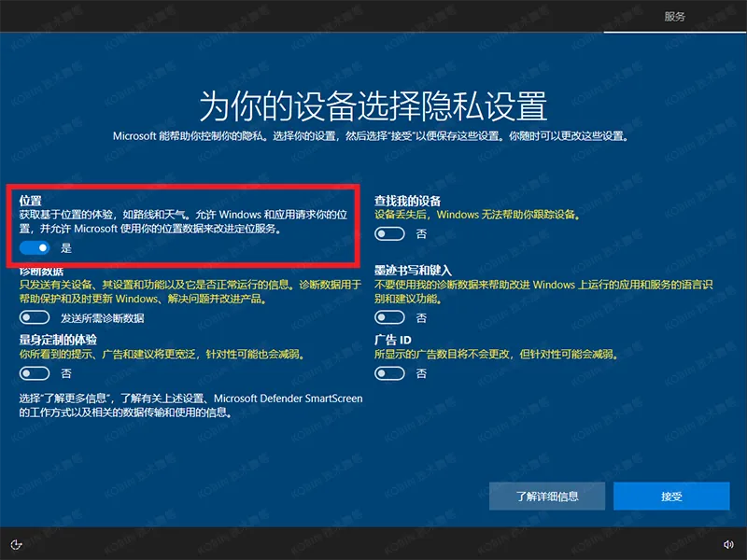Click the 否 label beside the advertising toggle

point(421,372)
